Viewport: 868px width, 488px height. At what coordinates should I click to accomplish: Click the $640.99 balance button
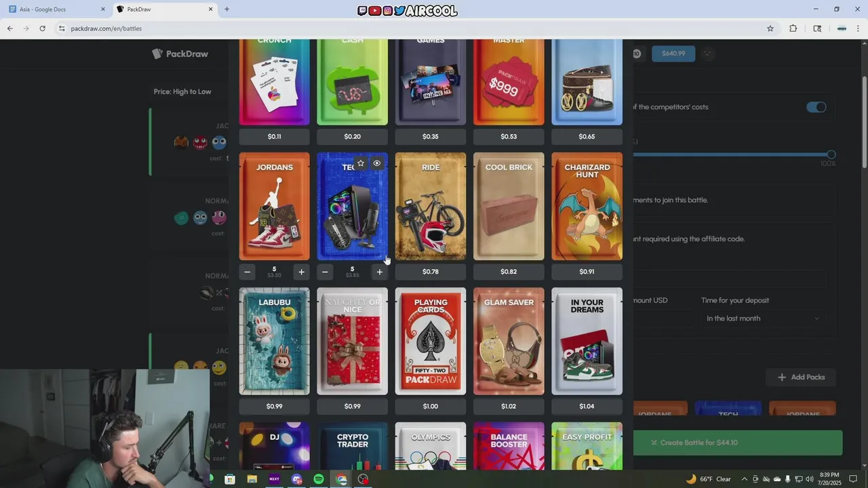673,54
